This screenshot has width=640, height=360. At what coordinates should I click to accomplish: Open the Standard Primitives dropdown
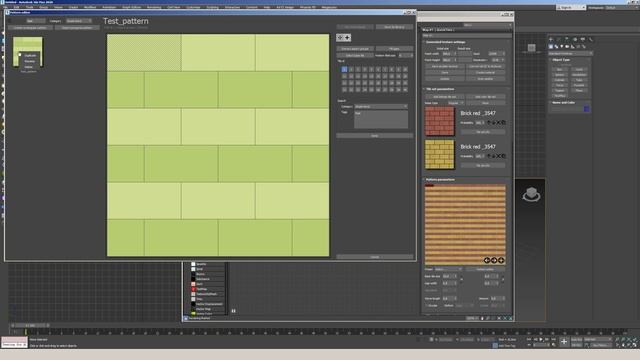click(570, 53)
